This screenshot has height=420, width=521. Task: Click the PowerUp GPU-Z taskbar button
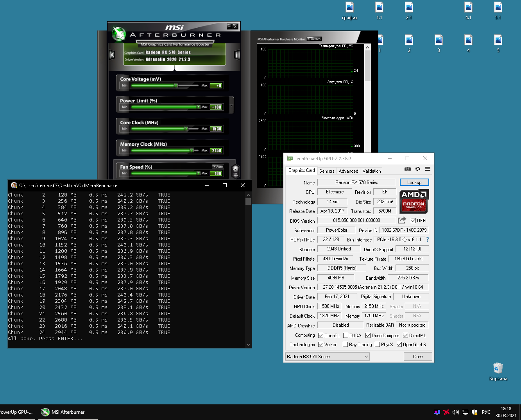(16, 412)
